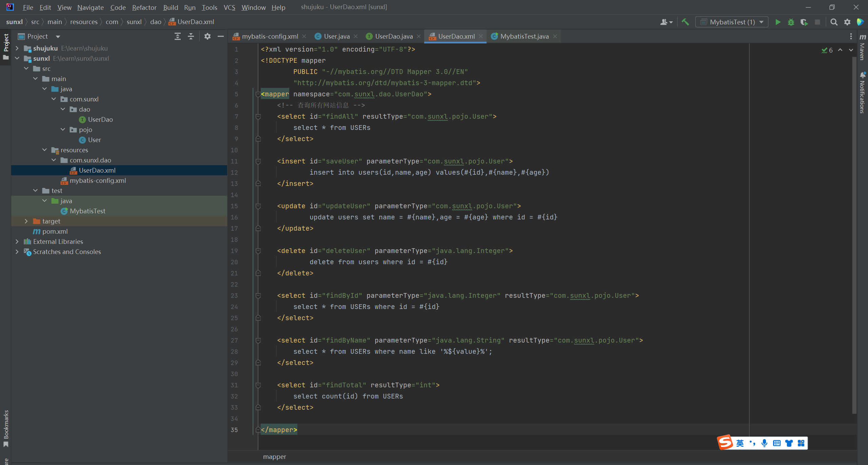The image size is (868, 465).
Task: Click the Build project hammer icon
Action: tap(685, 22)
